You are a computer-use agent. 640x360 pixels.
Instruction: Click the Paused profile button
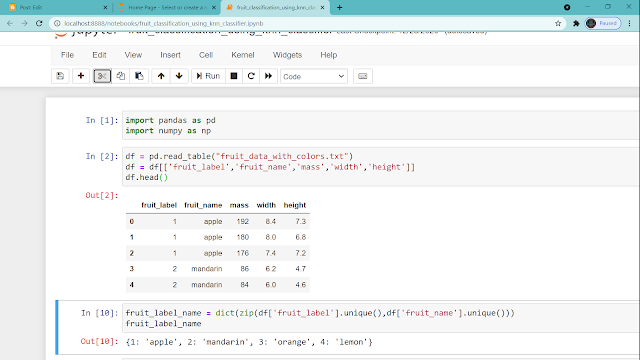tap(602, 23)
